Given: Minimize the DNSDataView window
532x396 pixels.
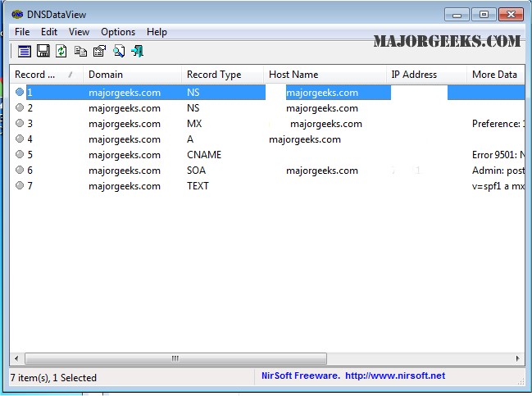Looking at the screenshot, I should coord(457,15).
